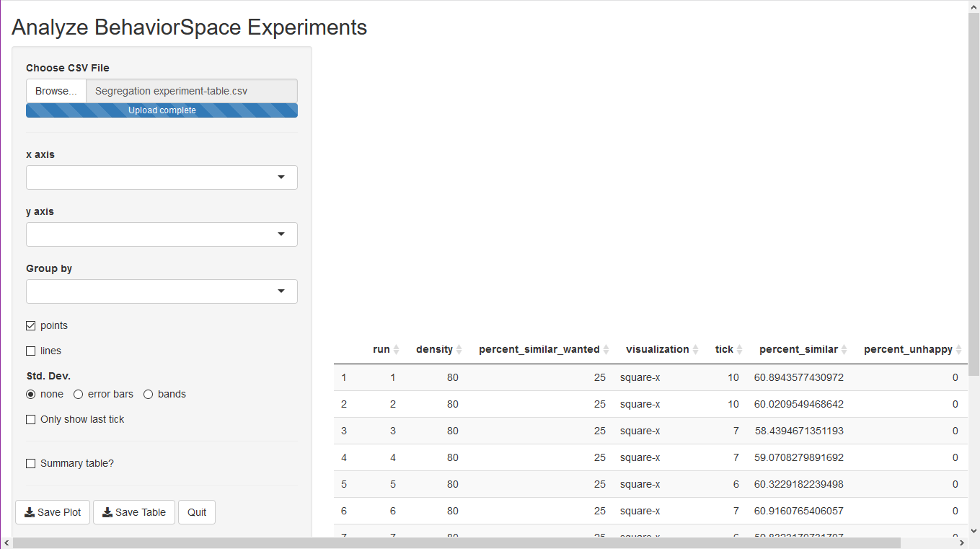Click the chosen CSV file name field
The image size is (980, 549).
click(x=192, y=91)
